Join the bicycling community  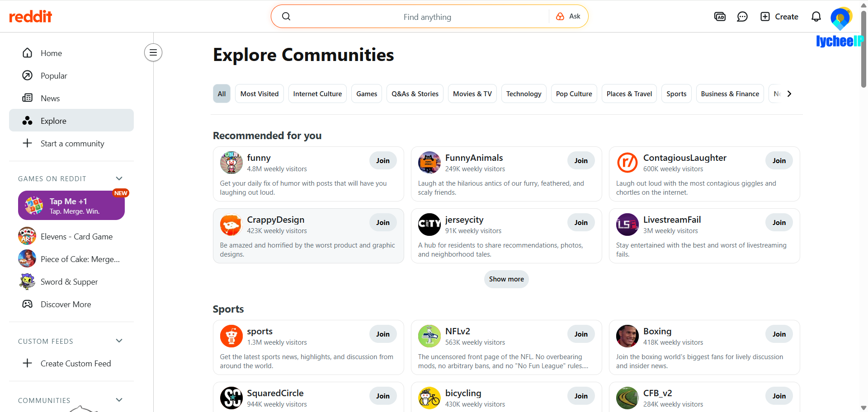coord(581,396)
